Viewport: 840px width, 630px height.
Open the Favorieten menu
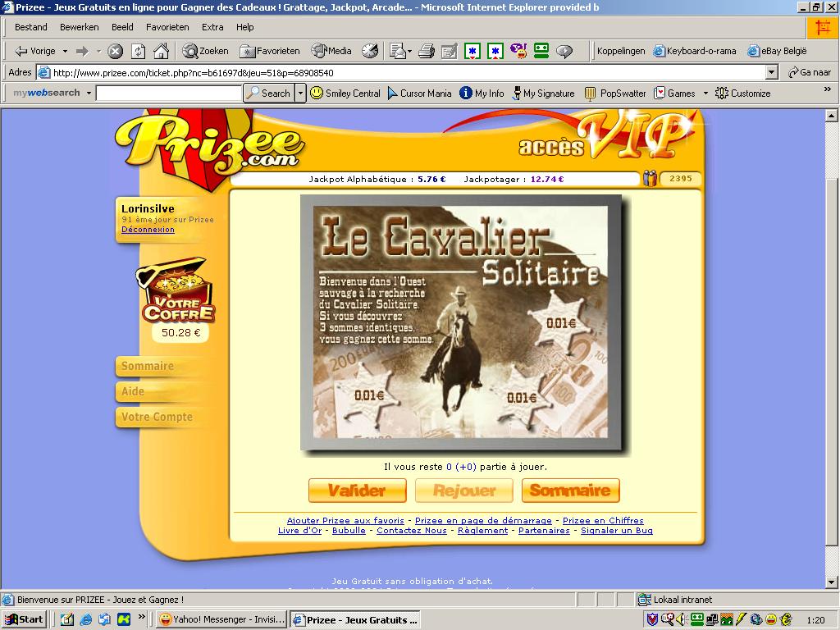[x=167, y=27]
